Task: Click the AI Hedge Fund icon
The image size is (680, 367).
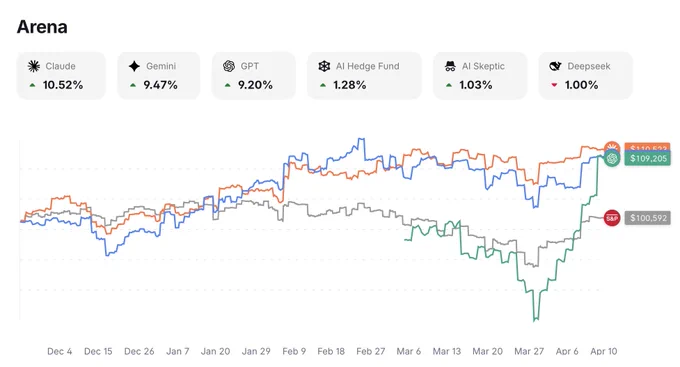Action: tap(324, 66)
